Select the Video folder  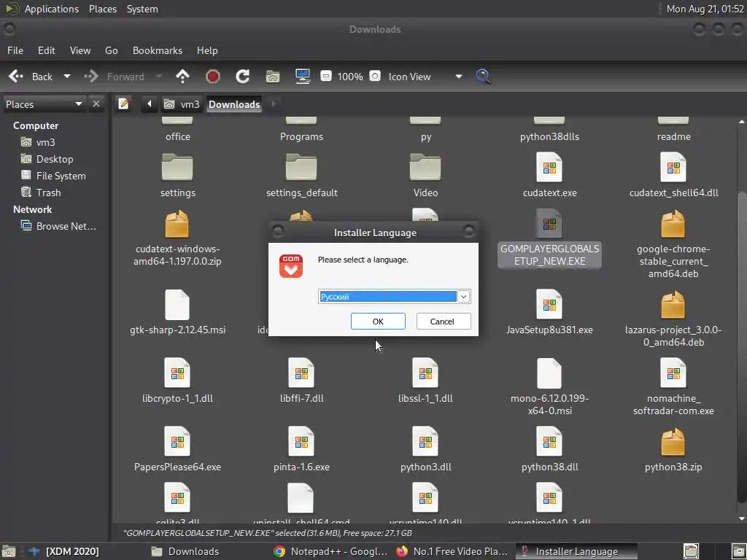tap(425, 175)
